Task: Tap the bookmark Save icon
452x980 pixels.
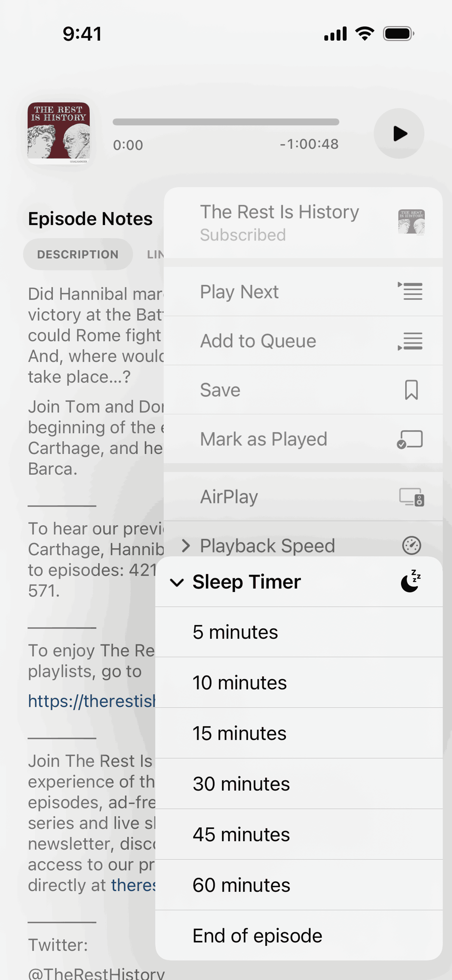Action: (x=411, y=390)
